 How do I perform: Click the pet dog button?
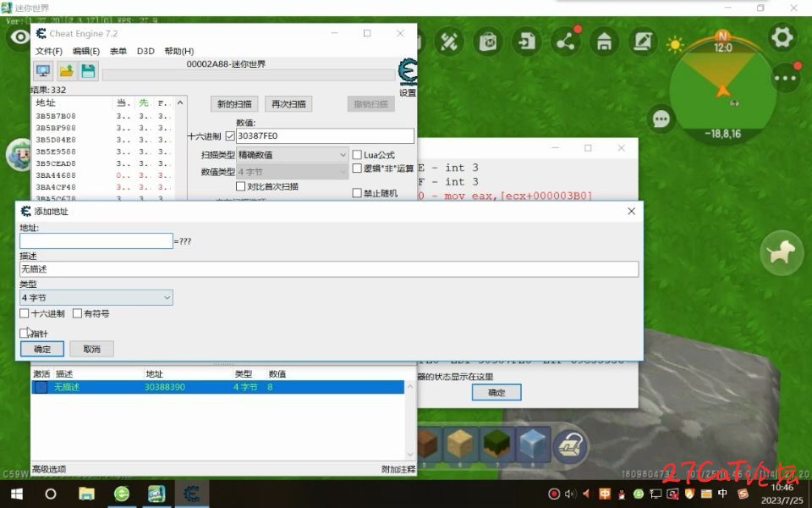click(782, 252)
